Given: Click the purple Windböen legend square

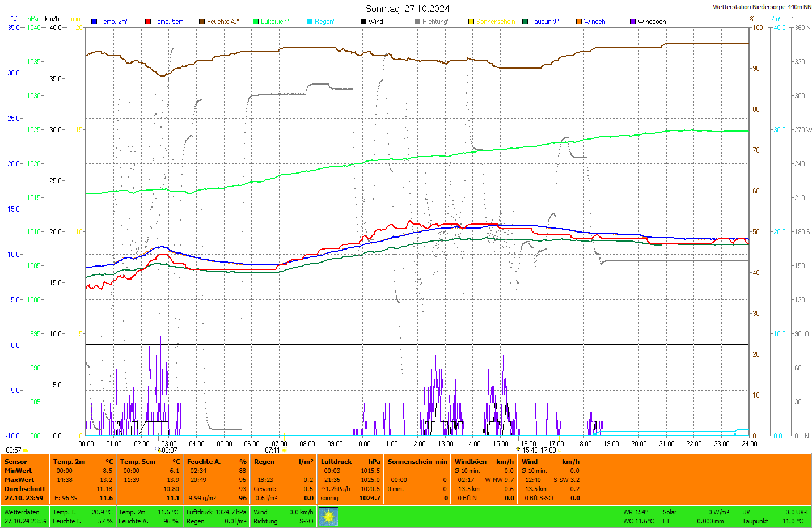Looking at the screenshot, I should tap(633, 22).
